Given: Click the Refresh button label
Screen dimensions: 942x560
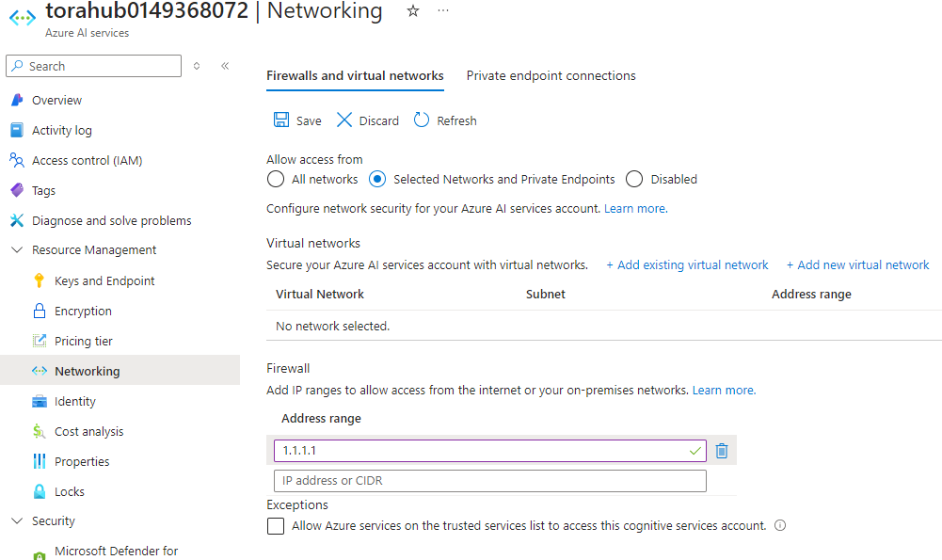Looking at the screenshot, I should [456, 120].
